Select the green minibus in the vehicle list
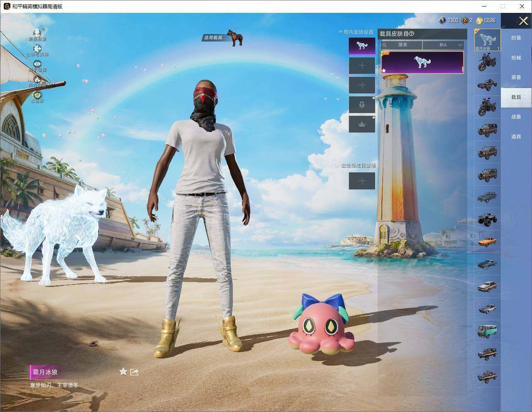 (x=488, y=331)
